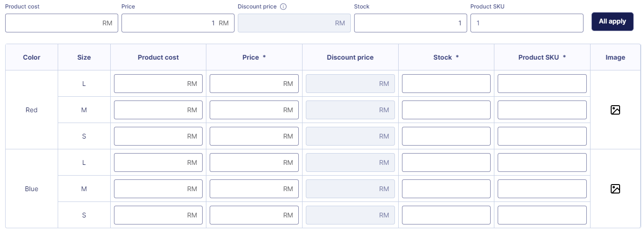Select Stock field for Blue size L
This screenshot has height=232, width=644.
pyautogui.click(x=446, y=162)
